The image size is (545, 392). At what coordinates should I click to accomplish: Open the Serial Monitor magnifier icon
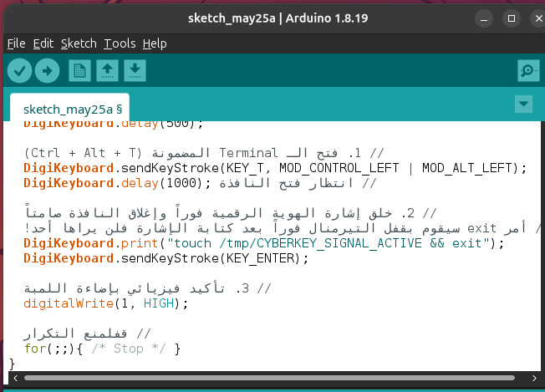[x=528, y=71]
